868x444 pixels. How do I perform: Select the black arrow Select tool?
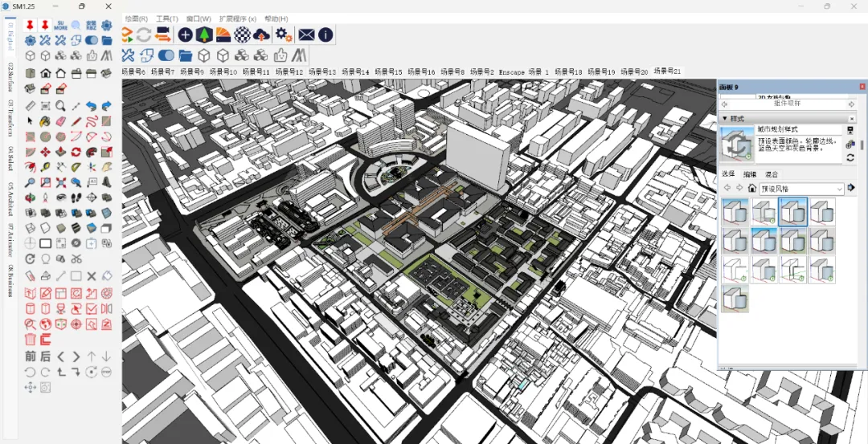[30, 121]
